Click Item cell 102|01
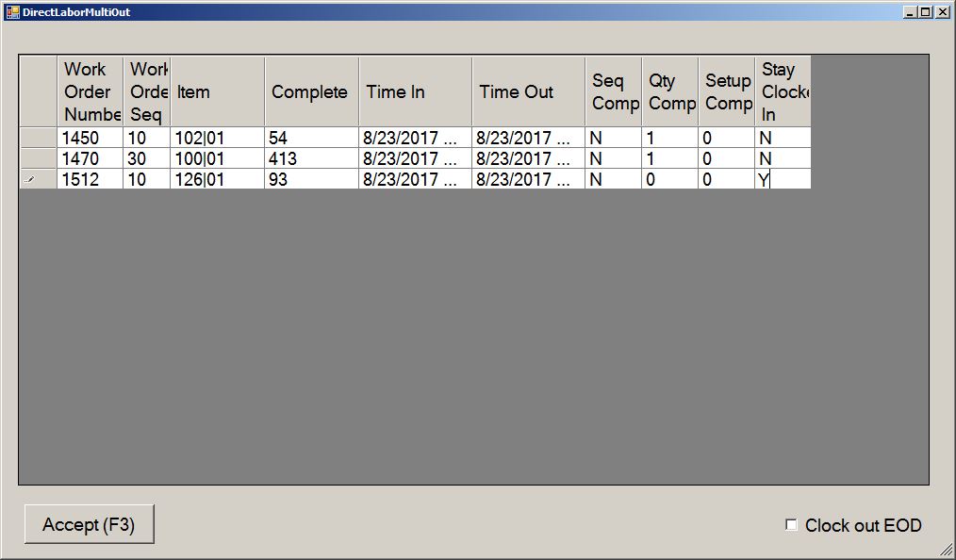Viewport: 956px width, 560px height. point(217,138)
